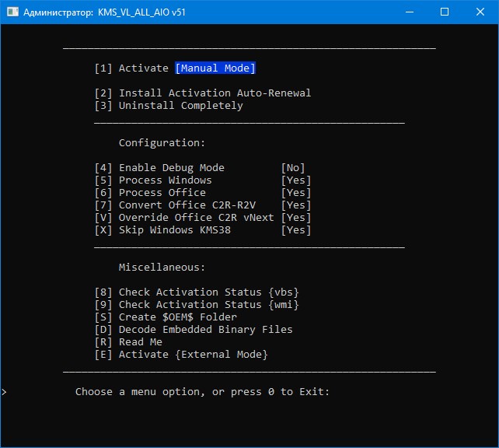Image resolution: width=499 pixels, height=448 pixels.
Task: Maximize the console window
Action: coord(445,12)
